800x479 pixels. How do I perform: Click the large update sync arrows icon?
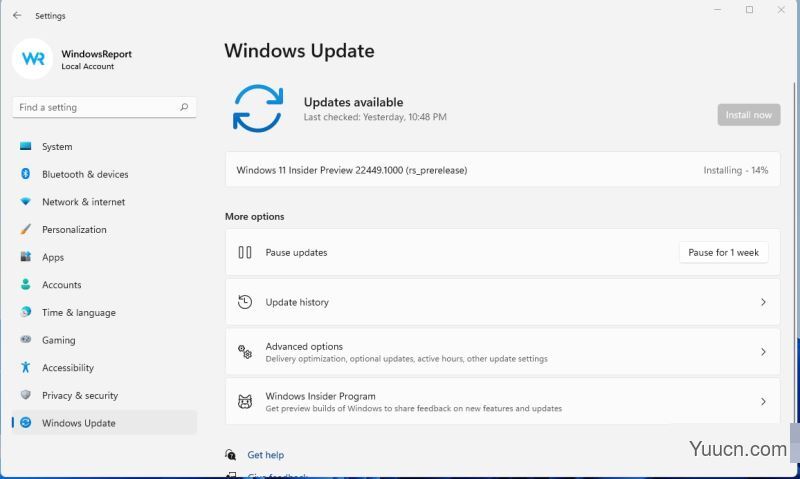[x=258, y=109]
